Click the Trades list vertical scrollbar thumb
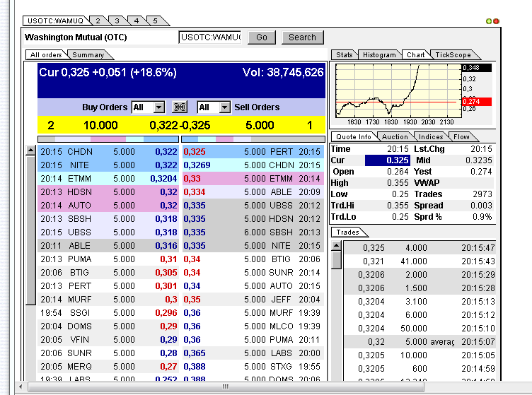This screenshot has height=395, width=532. pyautogui.click(x=336, y=260)
